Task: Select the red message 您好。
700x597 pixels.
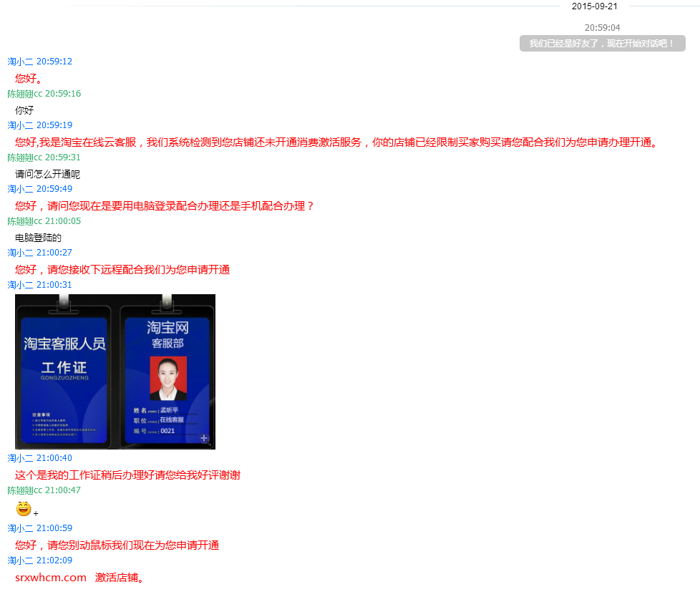Action: pyautogui.click(x=29, y=79)
